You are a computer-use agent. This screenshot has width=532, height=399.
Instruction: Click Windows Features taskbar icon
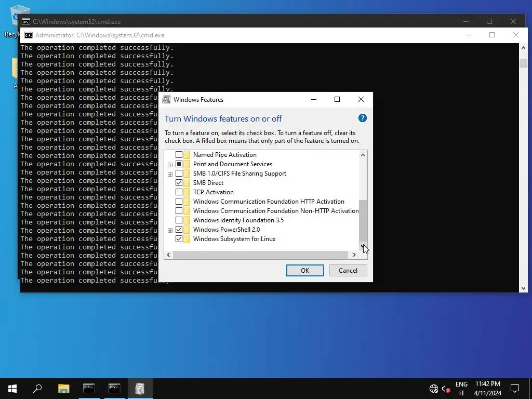pos(140,389)
